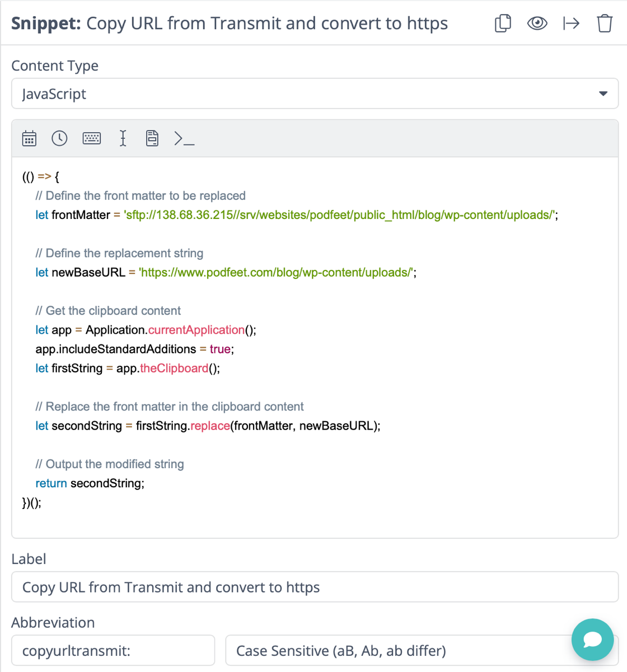Click the move snippet arrow icon
This screenshot has height=672, width=627.
click(571, 24)
